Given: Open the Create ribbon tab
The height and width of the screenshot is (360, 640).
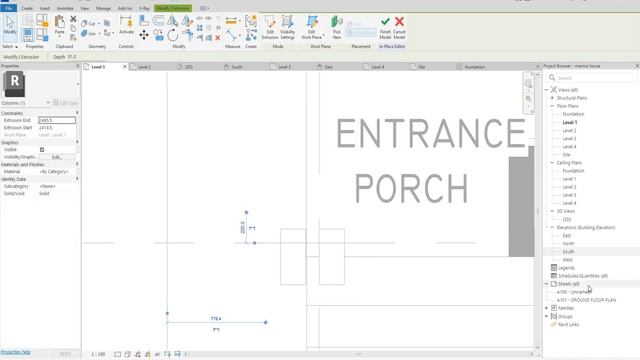Looking at the screenshot, I should pyautogui.click(x=27, y=8).
